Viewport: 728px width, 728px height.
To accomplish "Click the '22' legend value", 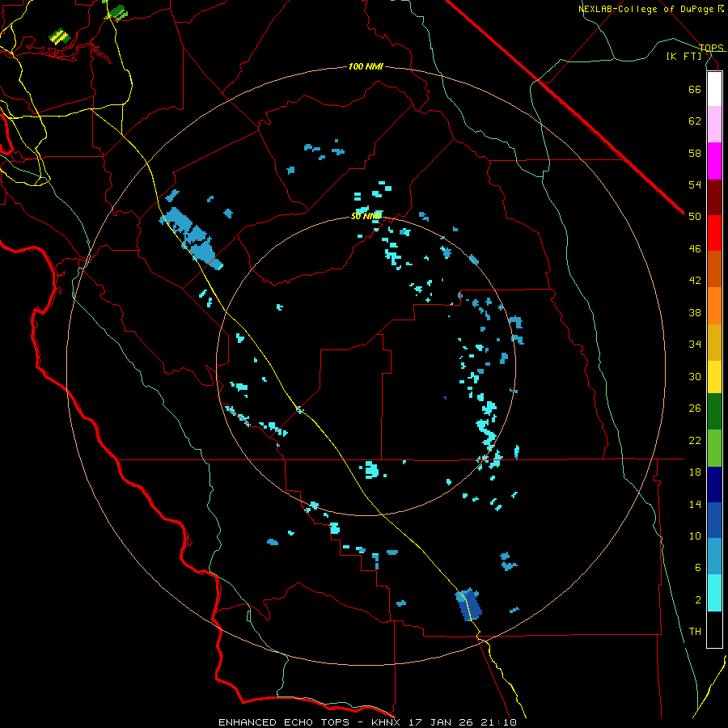I will point(695,440).
